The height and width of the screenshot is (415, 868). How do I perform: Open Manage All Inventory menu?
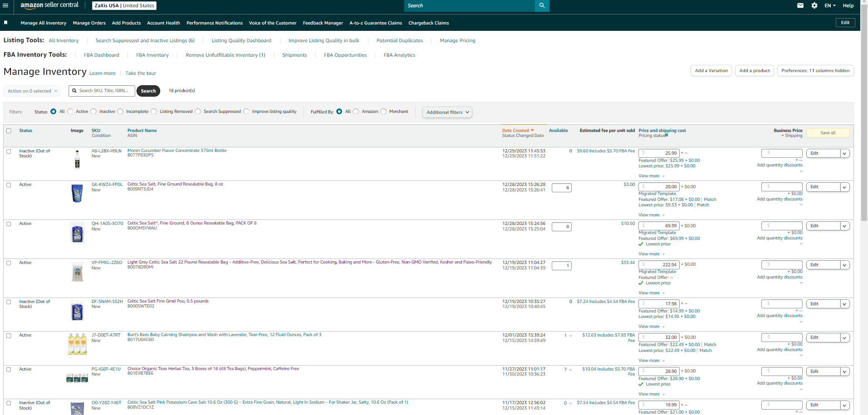44,23
